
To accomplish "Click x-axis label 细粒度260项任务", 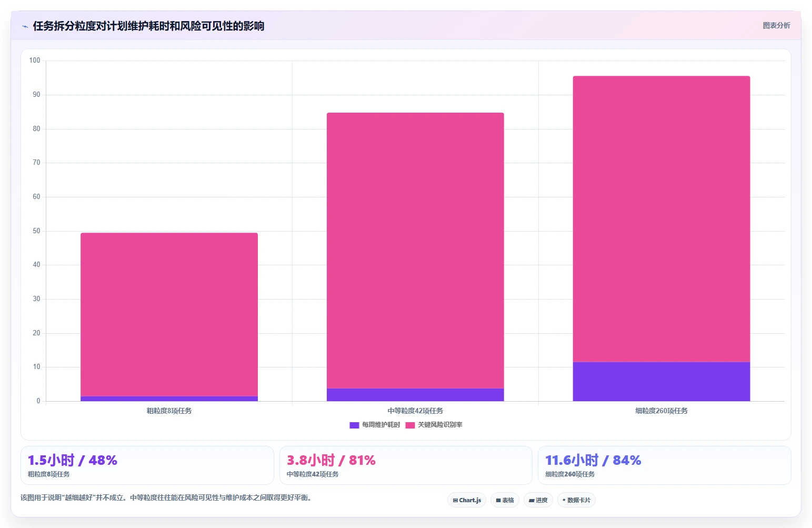I will pos(661,411).
